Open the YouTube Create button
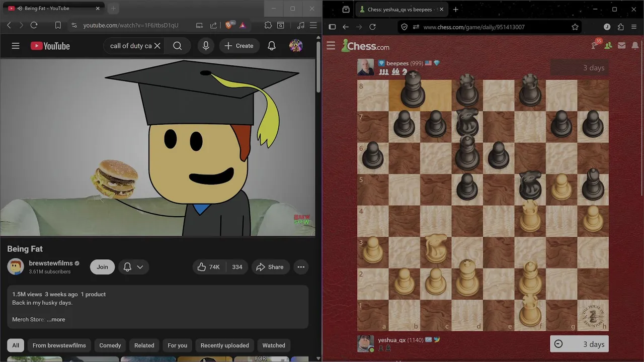The height and width of the screenshot is (362, 644). coord(239,46)
